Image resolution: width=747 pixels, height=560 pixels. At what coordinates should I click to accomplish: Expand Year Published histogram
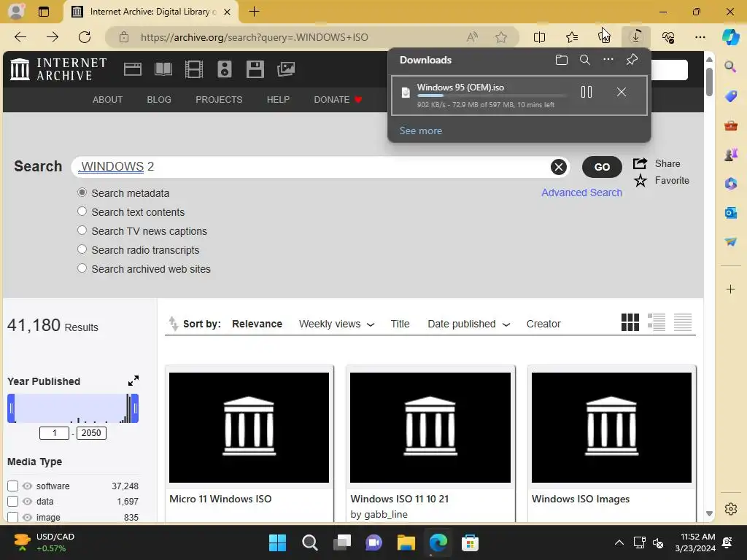coord(133,381)
